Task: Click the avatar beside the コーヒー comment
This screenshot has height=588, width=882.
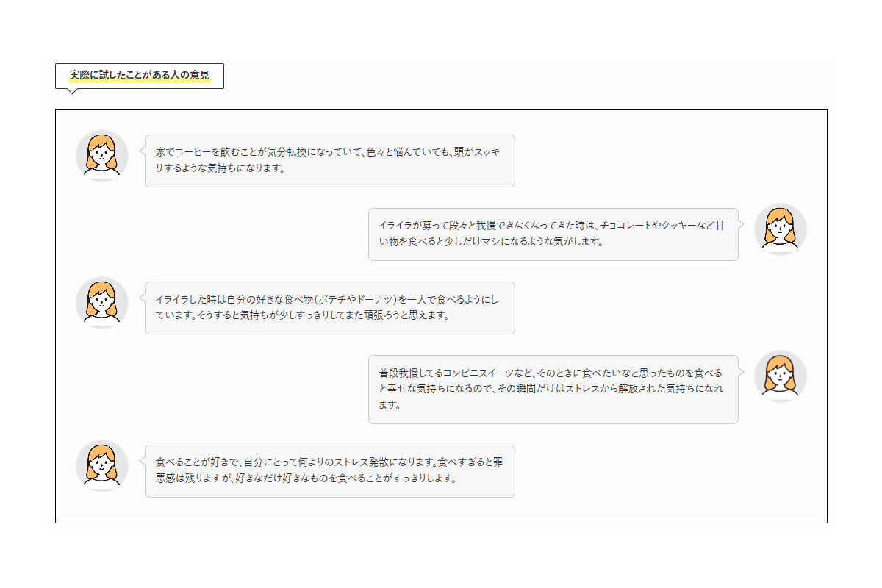Action: 102,156
